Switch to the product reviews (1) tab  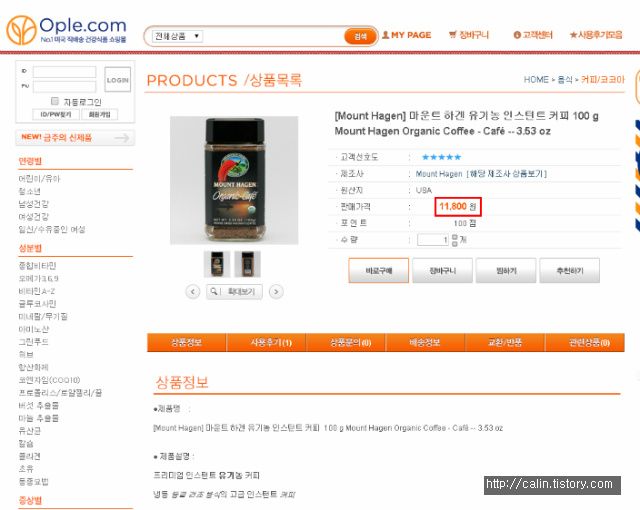(266, 342)
